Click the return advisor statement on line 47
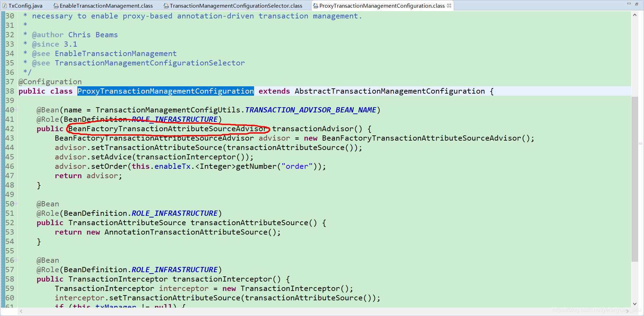644x316 pixels. 89,176
